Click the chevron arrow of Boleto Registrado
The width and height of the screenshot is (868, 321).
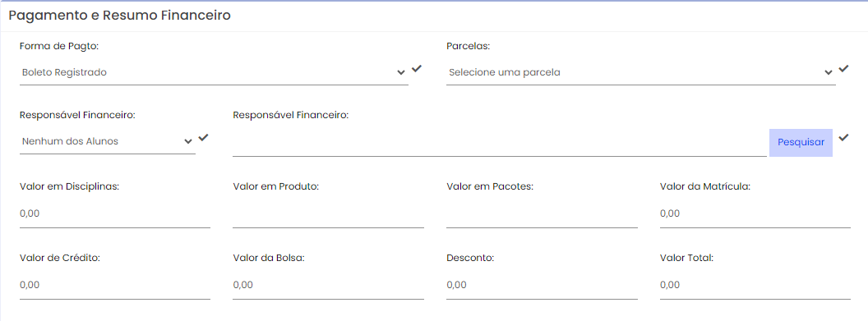coord(401,73)
